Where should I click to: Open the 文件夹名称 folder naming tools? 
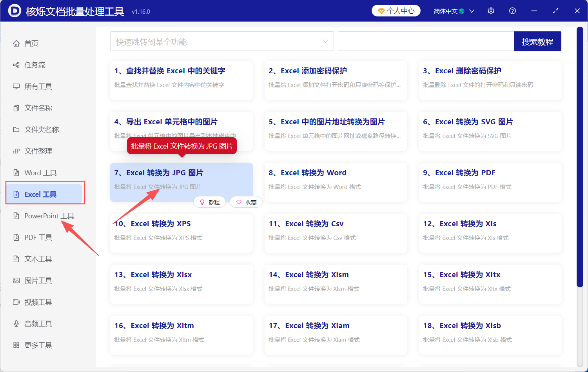point(41,129)
